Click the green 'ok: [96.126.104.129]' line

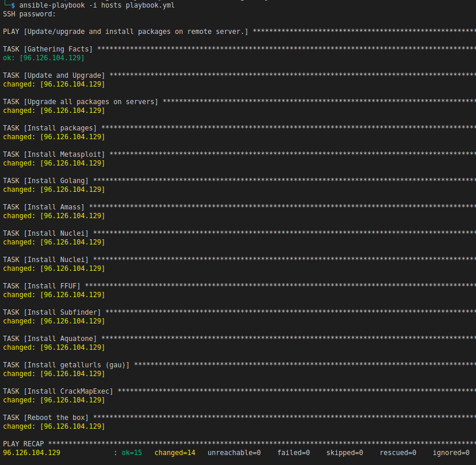coord(44,58)
